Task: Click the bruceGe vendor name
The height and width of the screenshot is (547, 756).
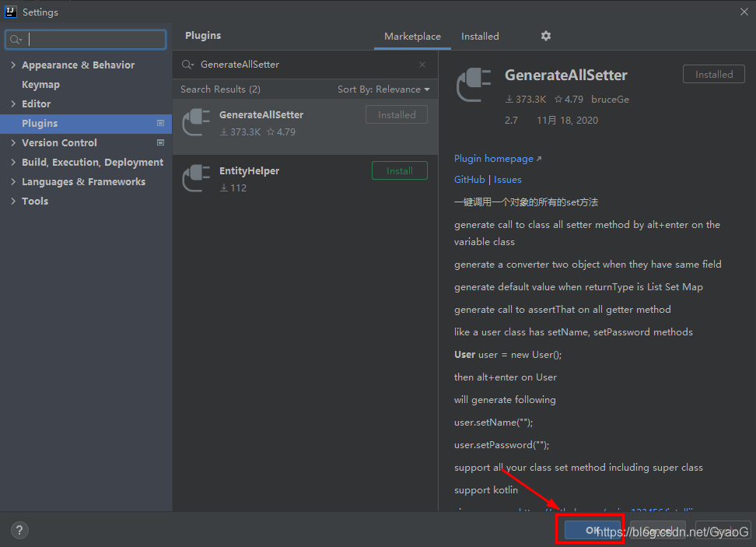Action: (x=610, y=100)
